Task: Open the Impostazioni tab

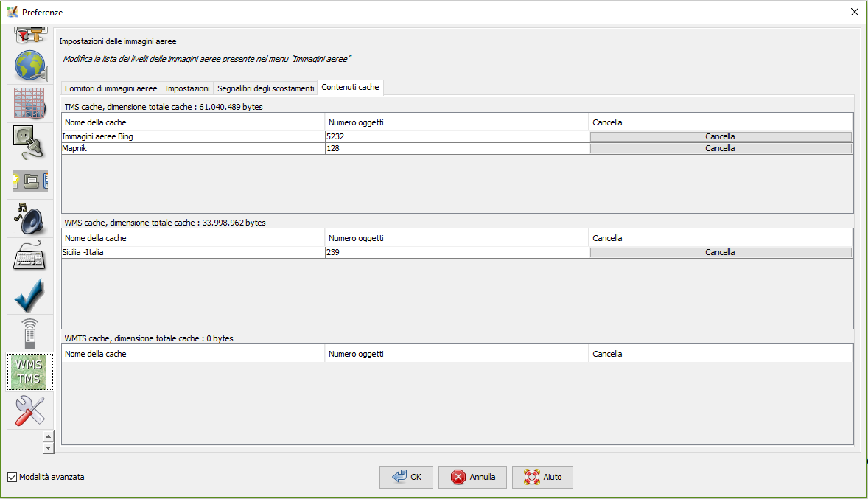Action: [187, 88]
